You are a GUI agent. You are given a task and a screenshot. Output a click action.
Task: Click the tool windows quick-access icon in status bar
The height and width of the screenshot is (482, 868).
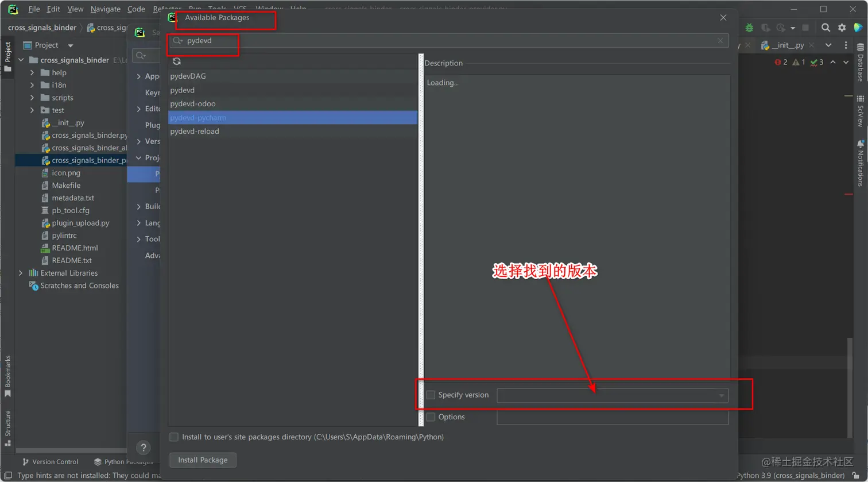(x=8, y=476)
